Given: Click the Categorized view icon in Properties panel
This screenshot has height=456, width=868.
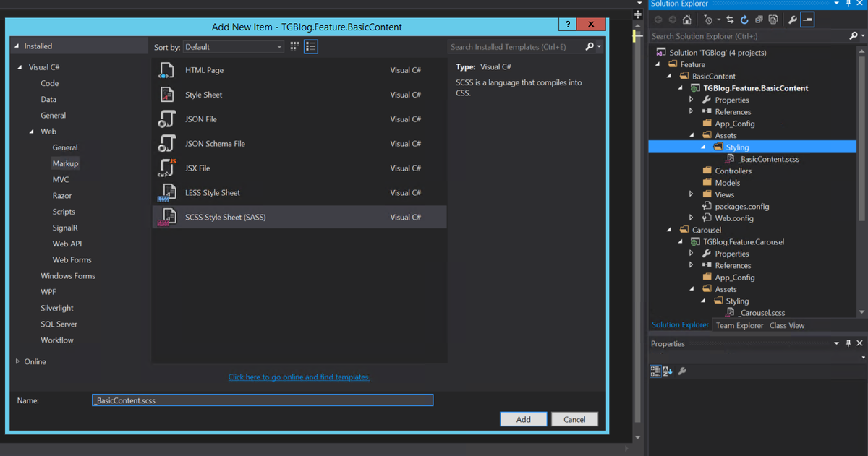Looking at the screenshot, I should pyautogui.click(x=655, y=371).
